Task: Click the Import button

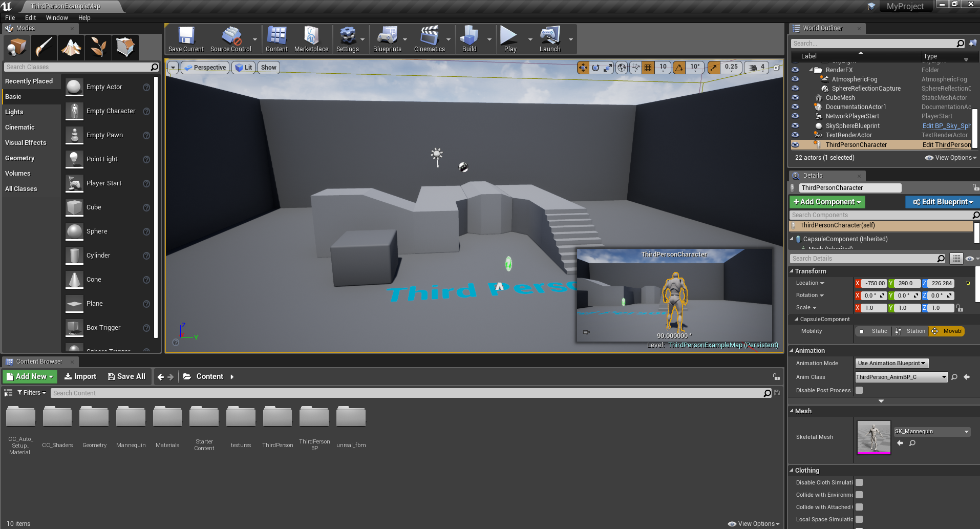Action: click(x=80, y=376)
